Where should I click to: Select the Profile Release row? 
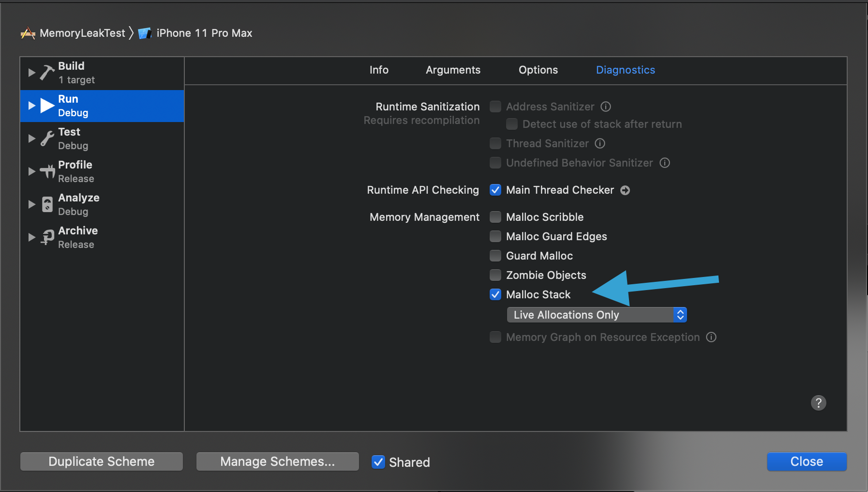[x=102, y=171]
